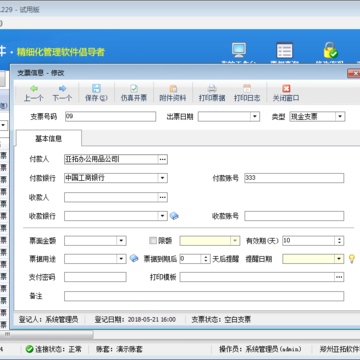Click the 付款账号 field containing 333
Screen dimensions: 360x360
(294, 178)
